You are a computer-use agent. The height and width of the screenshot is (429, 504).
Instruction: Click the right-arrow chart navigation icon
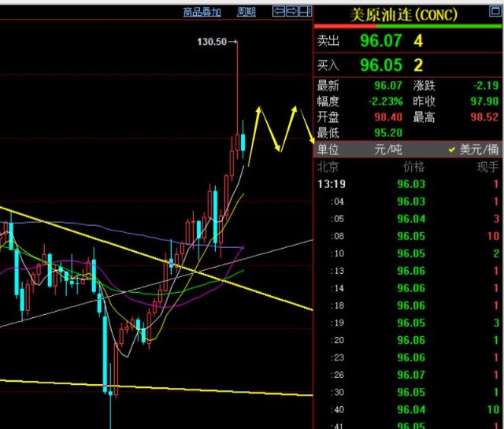(292, 11)
